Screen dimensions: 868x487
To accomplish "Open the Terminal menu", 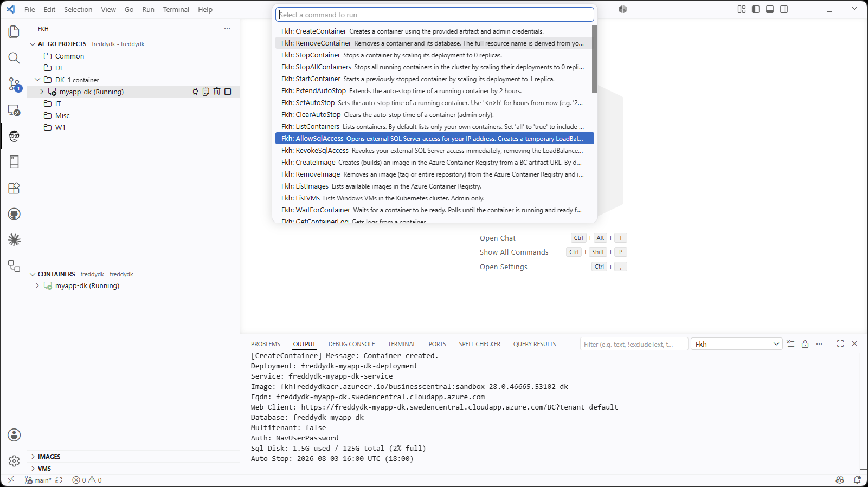I will click(176, 9).
